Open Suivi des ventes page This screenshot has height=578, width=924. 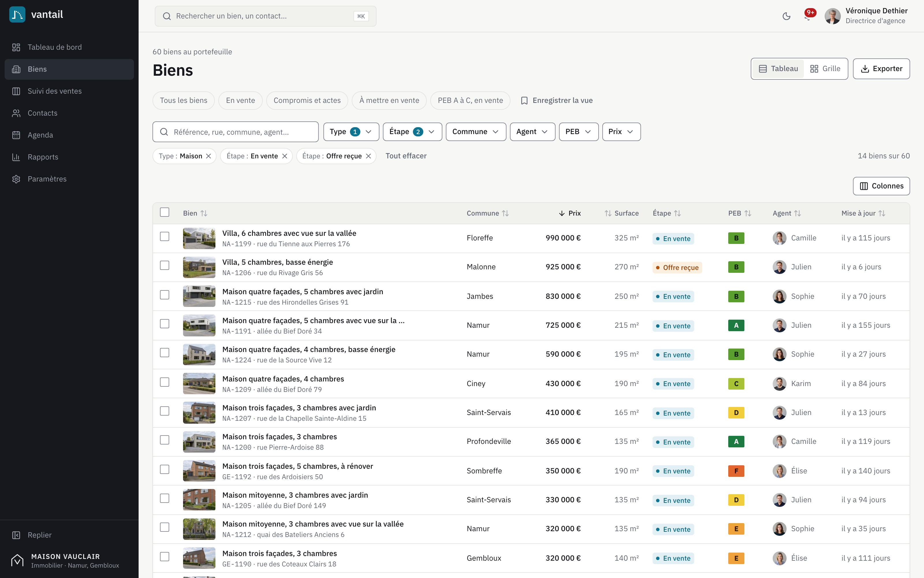click(69, 91)
